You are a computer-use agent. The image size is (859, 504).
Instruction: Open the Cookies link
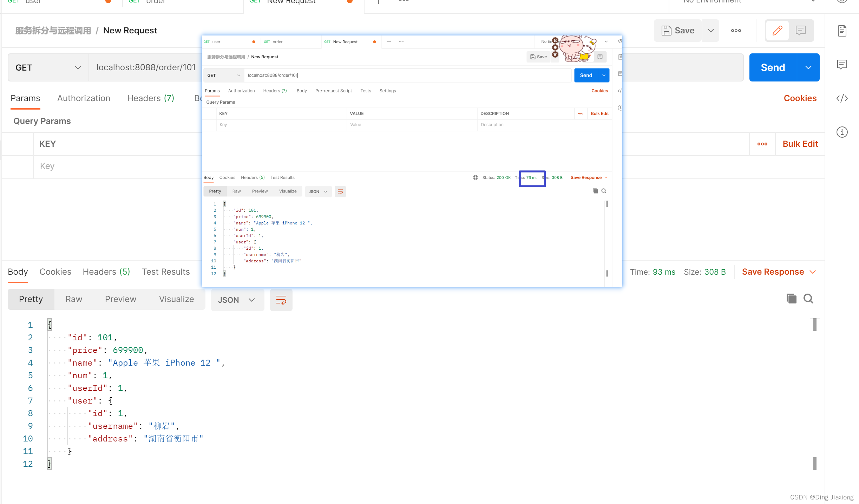pos(800,98)
